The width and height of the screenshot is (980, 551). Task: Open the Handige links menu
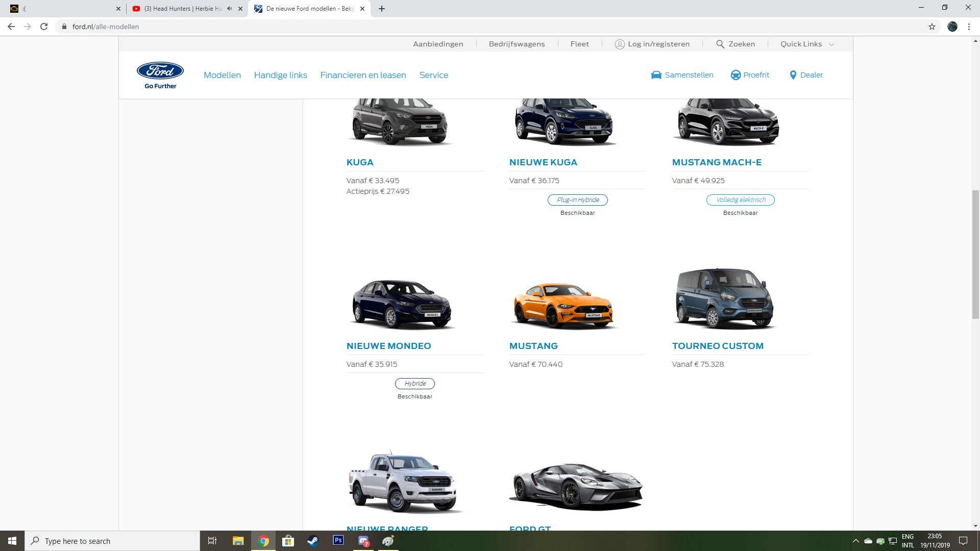(281, 75)
